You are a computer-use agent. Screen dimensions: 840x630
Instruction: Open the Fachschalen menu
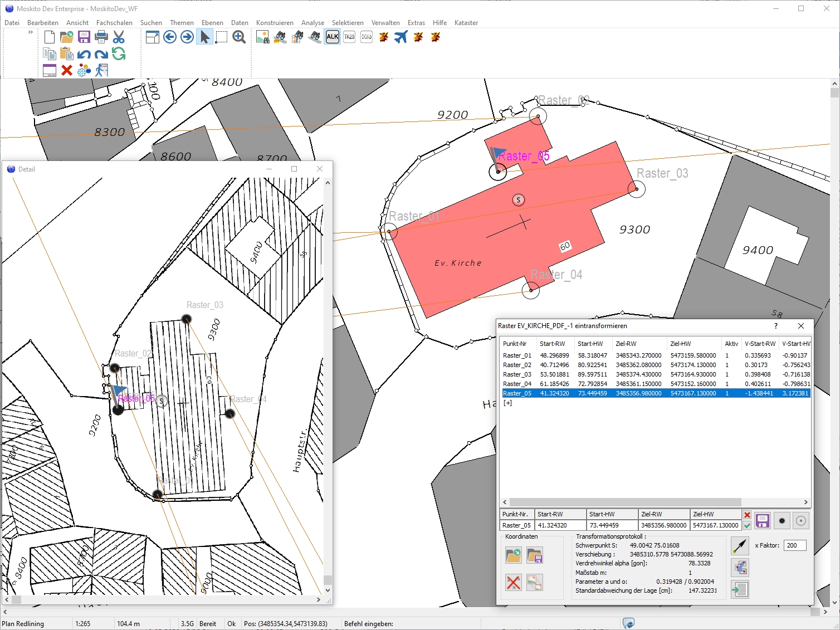tap(114, 23)
